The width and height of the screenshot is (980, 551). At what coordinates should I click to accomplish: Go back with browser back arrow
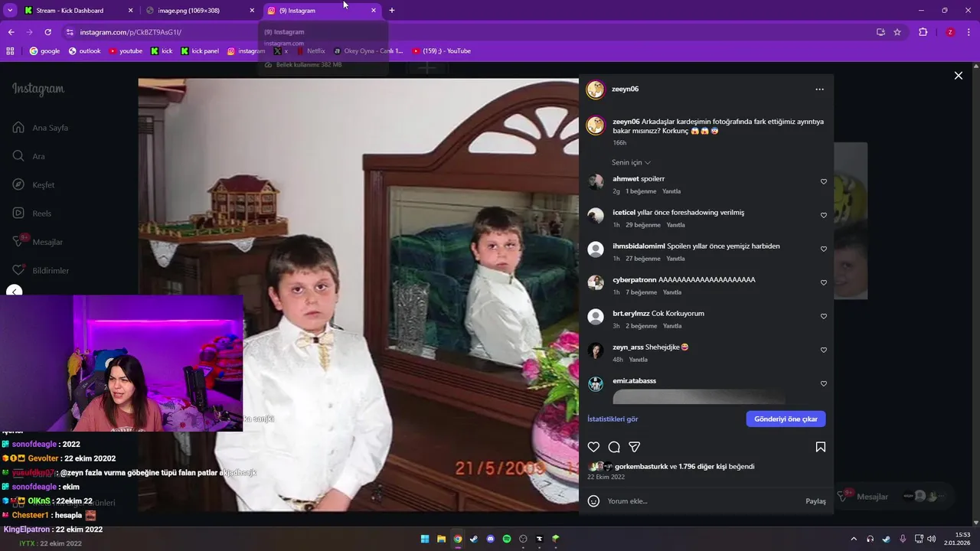(x=11, y=32)
